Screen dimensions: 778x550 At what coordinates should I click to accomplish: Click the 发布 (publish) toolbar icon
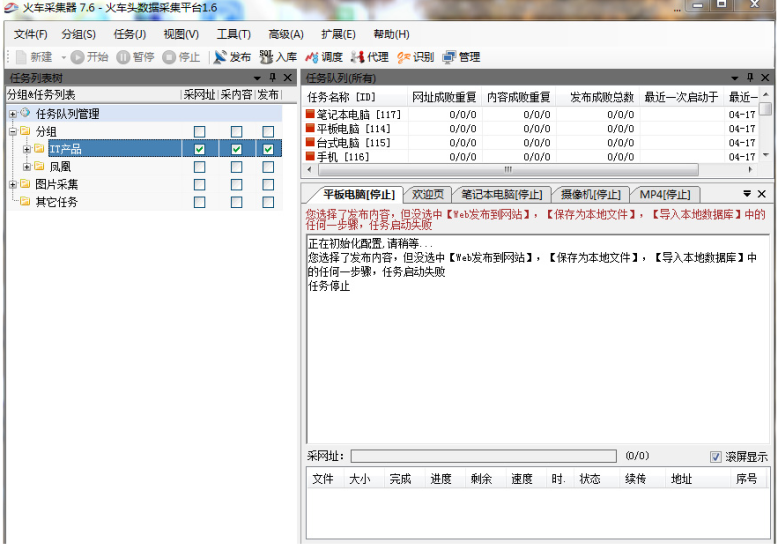tap(232, 57)
